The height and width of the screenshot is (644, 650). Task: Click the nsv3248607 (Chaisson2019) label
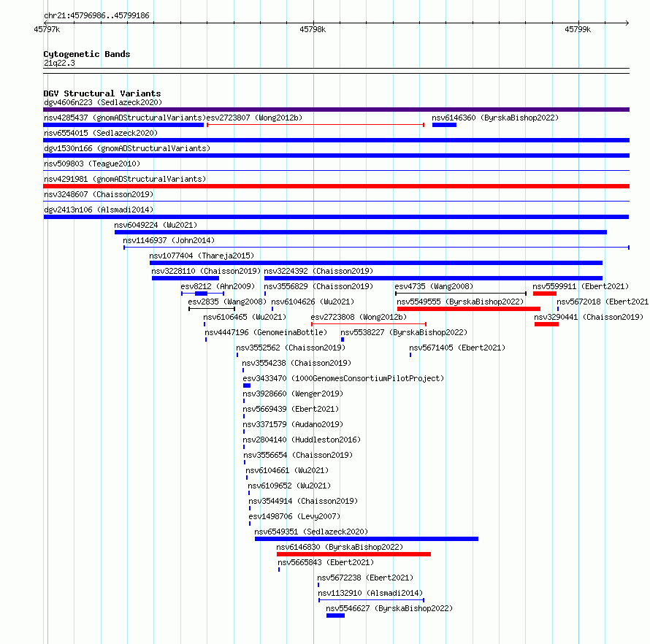tap(99, 194)
